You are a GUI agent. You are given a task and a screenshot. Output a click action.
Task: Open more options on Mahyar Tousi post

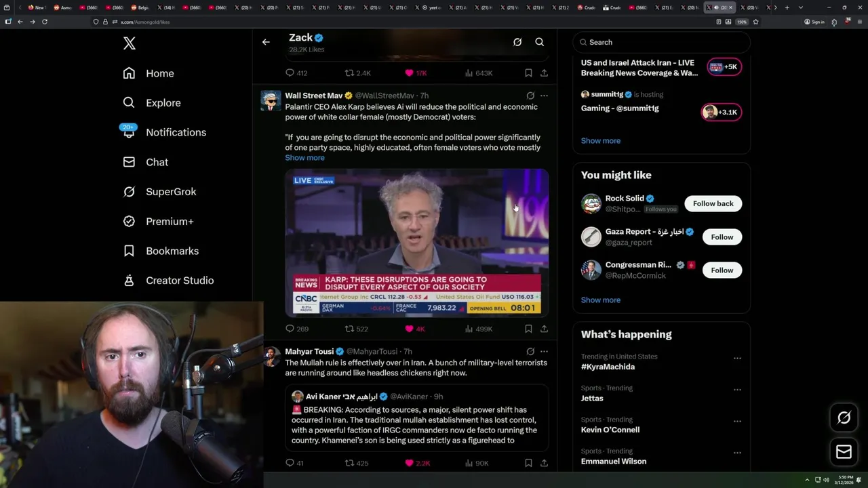[544, 351]
